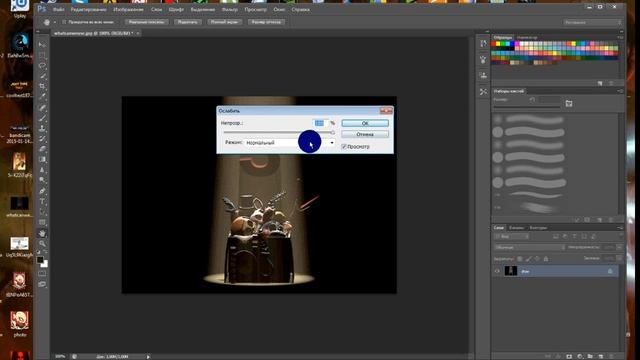The width and height of the screenshot is (640, 360).
Task: Click the Подогнать button
Action: tap(187, 22)
